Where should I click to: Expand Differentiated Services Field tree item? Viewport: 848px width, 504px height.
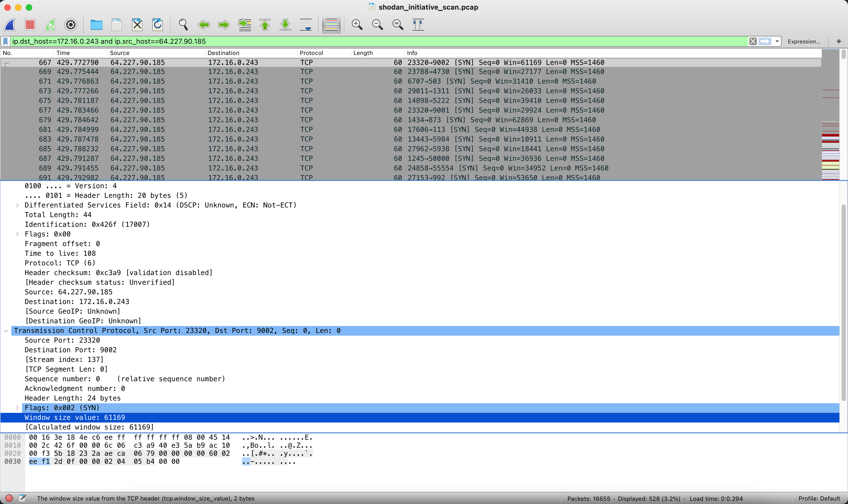(17, 205)
